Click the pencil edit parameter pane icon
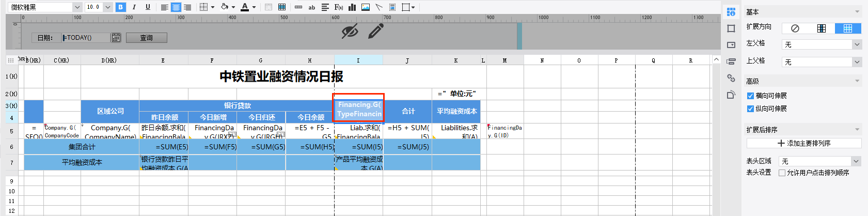This screenshot has width=868, height=216. click(x=376, y=31)
